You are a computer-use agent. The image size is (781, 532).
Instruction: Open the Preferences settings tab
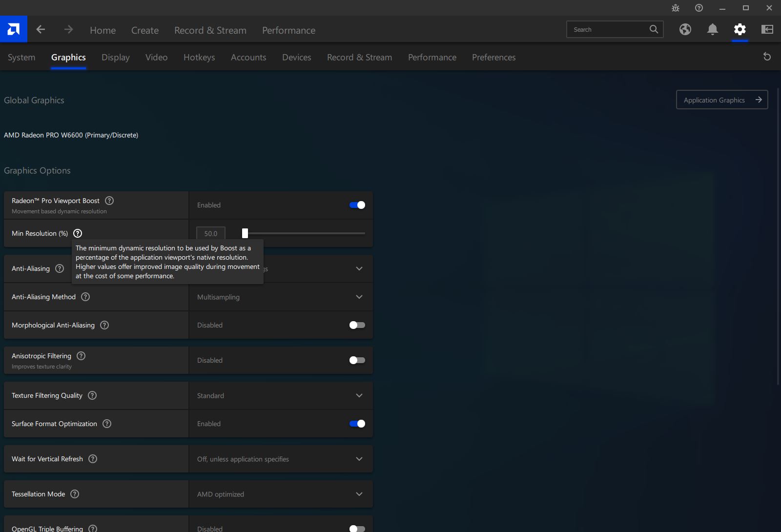click(494, 57)
